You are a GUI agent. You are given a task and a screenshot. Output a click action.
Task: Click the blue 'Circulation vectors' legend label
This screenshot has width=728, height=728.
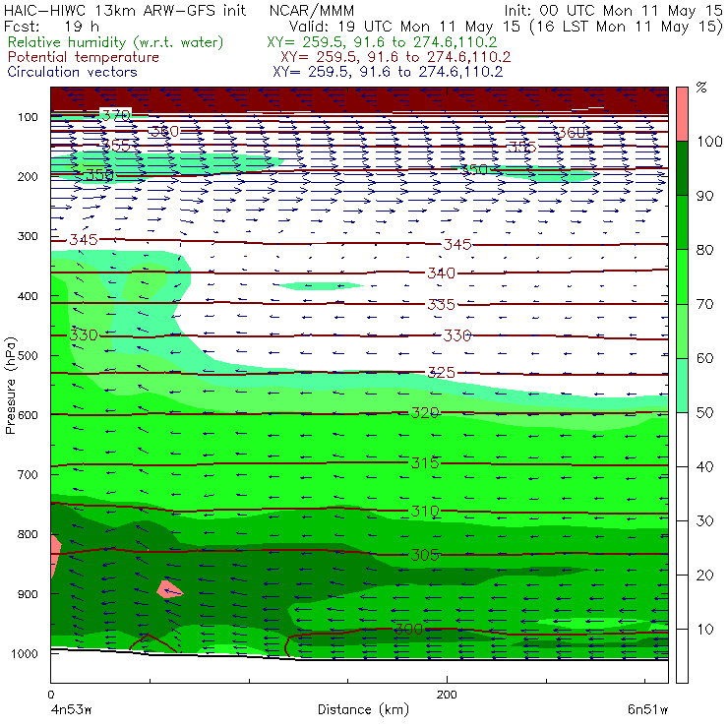point(72,72)
